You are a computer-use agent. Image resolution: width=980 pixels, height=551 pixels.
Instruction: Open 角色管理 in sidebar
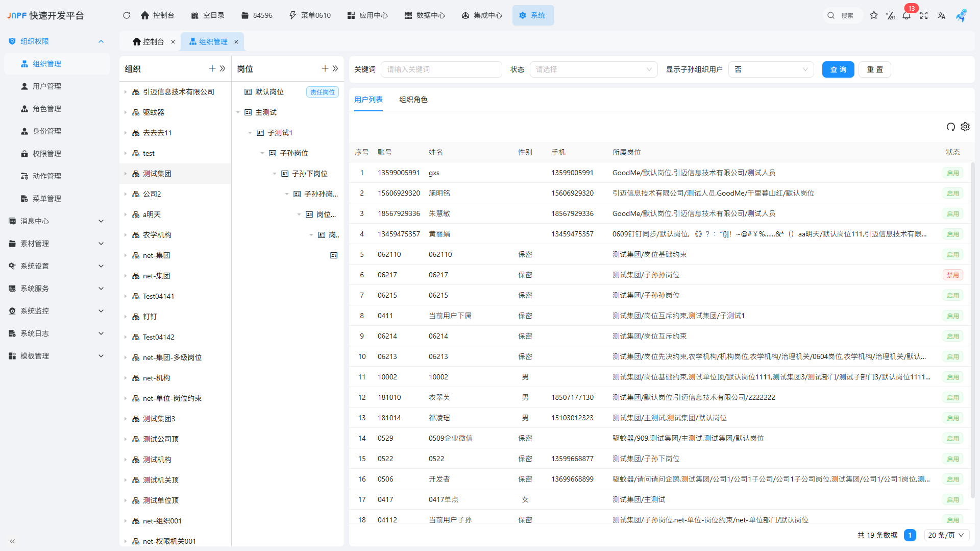coord(57,109)
